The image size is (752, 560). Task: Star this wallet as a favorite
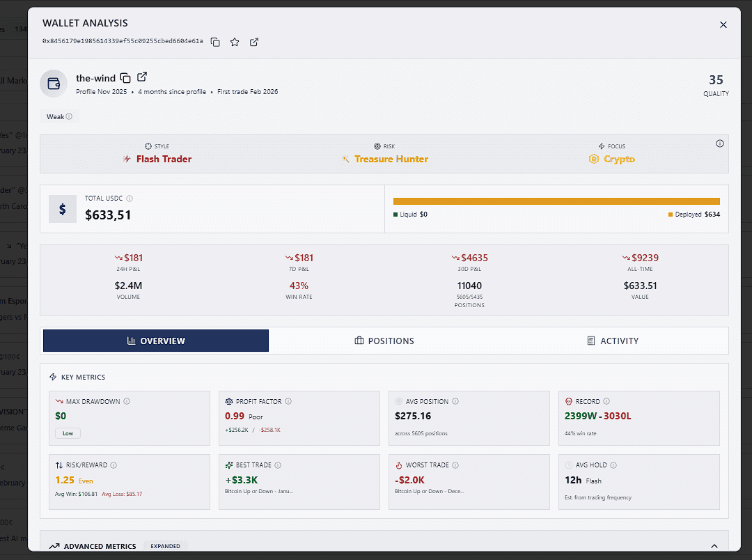coord(235,42)
